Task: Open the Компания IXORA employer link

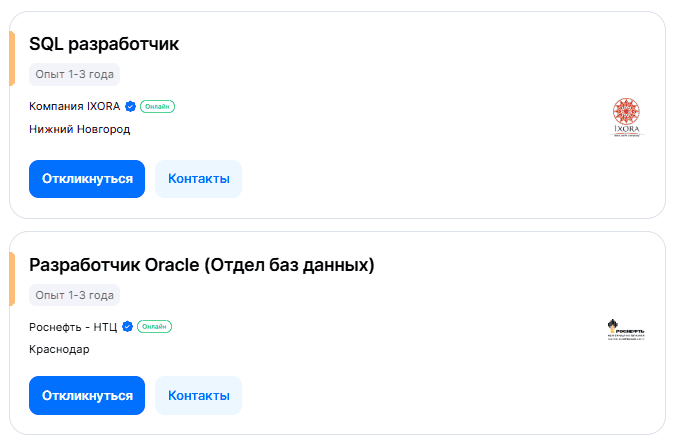Action: [x=75, y=106]
